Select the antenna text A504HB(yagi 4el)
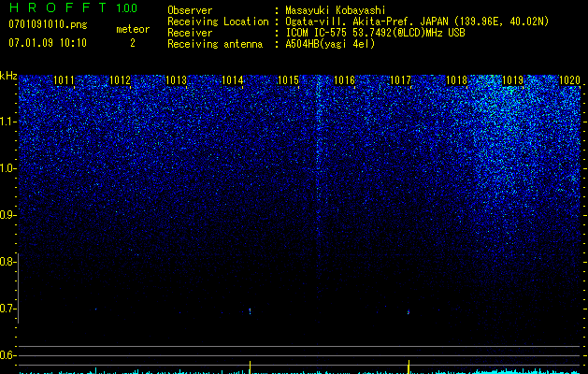This screenshot has height=374, width=588. point(330,44)
